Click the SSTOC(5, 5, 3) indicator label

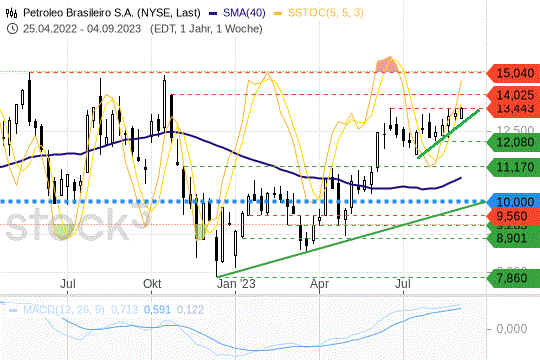325,13
